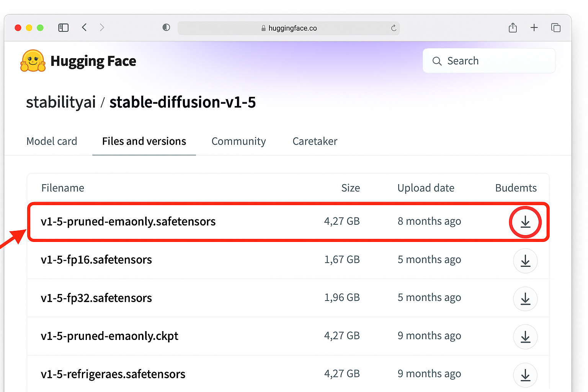Viewport: 588px width, 392px height.
Task: Click the Budemts column header
Action: point(516,188)
